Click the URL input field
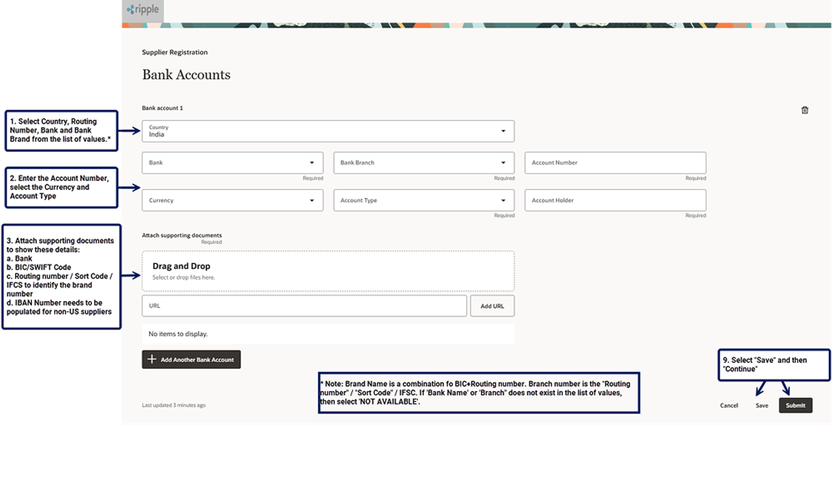The width and height of the screenshot is (832, 504). pos(304,306)
